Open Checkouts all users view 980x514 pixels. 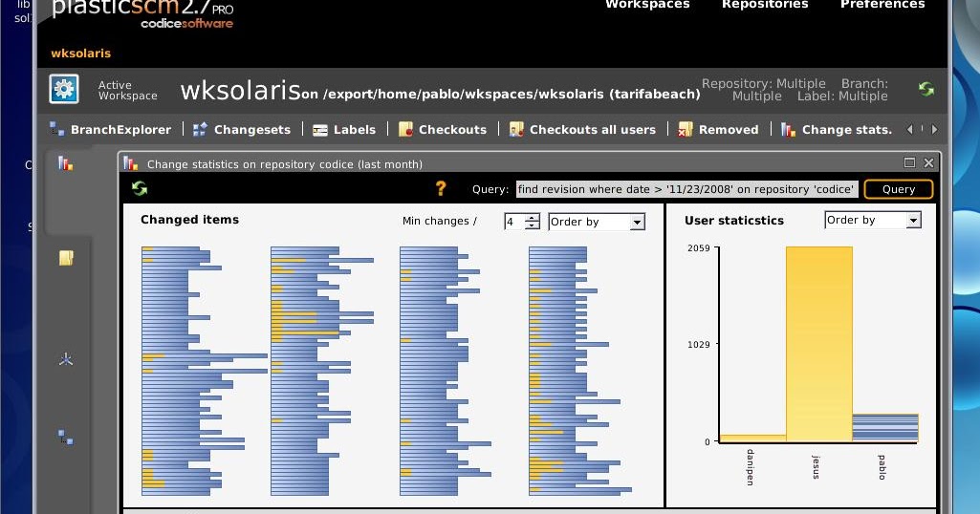(582, 129)
